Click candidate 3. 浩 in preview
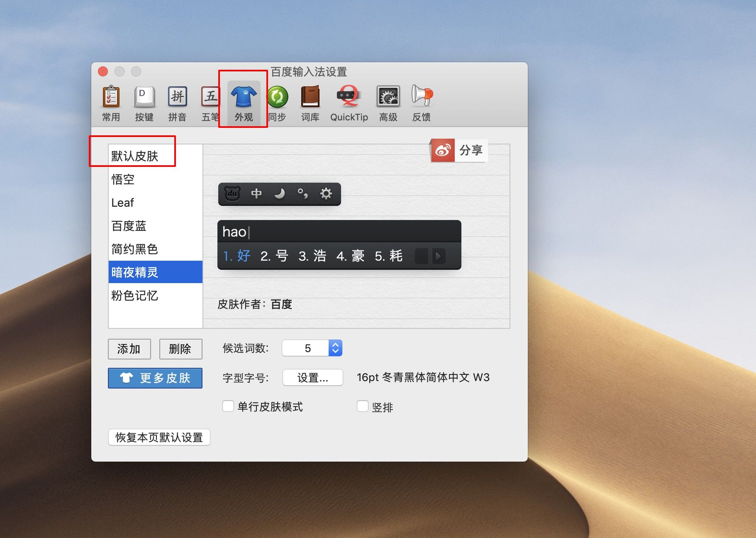This screenshot has width=756, height=538. (x=312, y=256)
